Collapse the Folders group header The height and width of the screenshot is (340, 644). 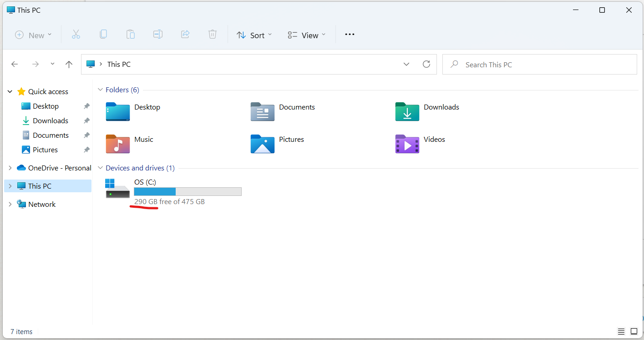pyautogui.click(x=101, y=90)
